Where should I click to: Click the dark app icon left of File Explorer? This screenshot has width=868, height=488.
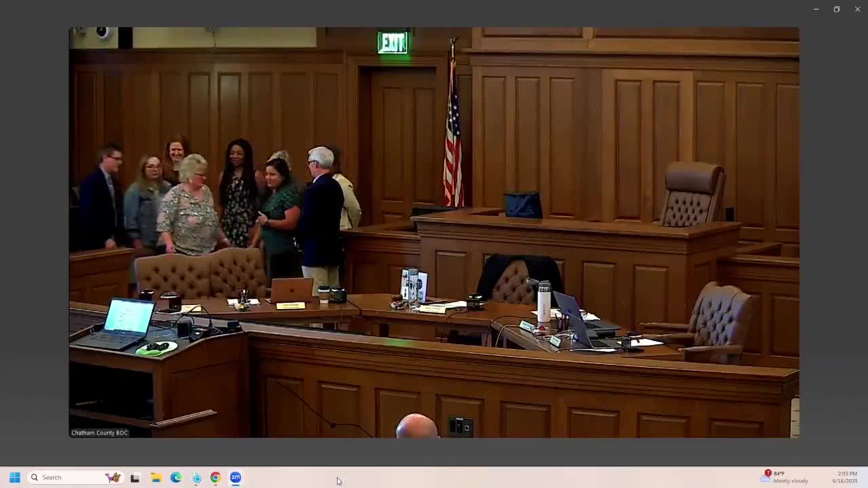click(135, 476)
